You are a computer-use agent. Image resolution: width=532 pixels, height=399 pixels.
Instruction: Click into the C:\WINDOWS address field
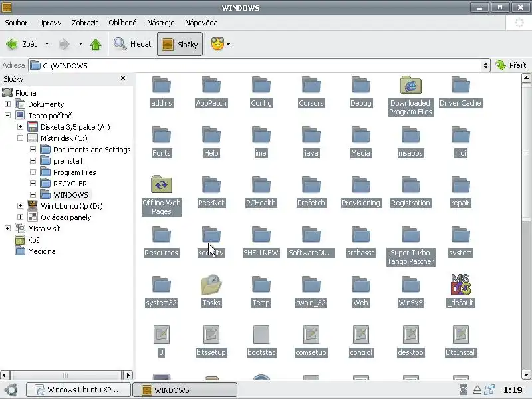(255, 65)
